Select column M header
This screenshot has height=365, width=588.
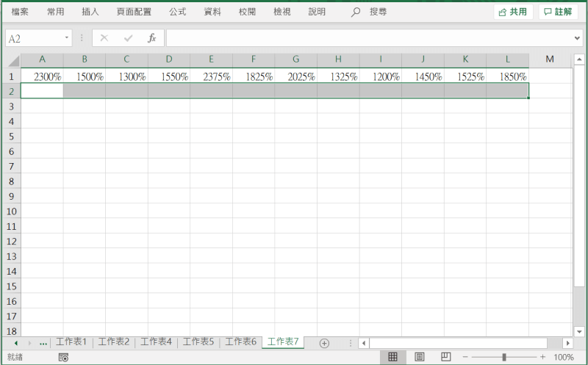(x=550, y=59)
